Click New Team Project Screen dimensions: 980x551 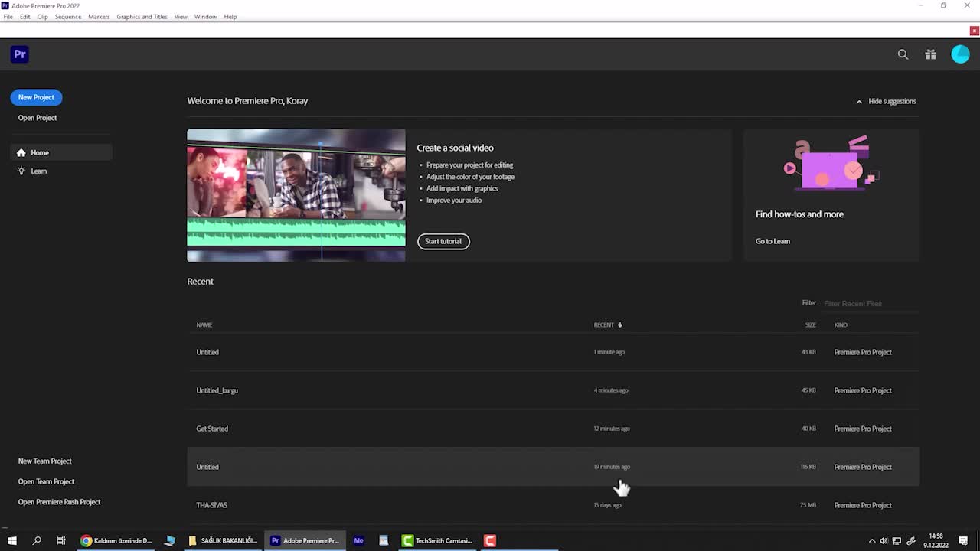[x=44, y=461]
